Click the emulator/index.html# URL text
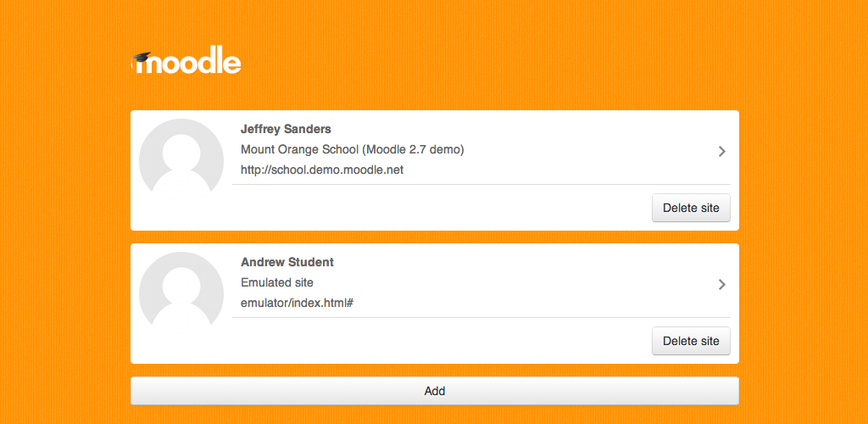Viewport: 868px width, 424px height. point(298,303)
